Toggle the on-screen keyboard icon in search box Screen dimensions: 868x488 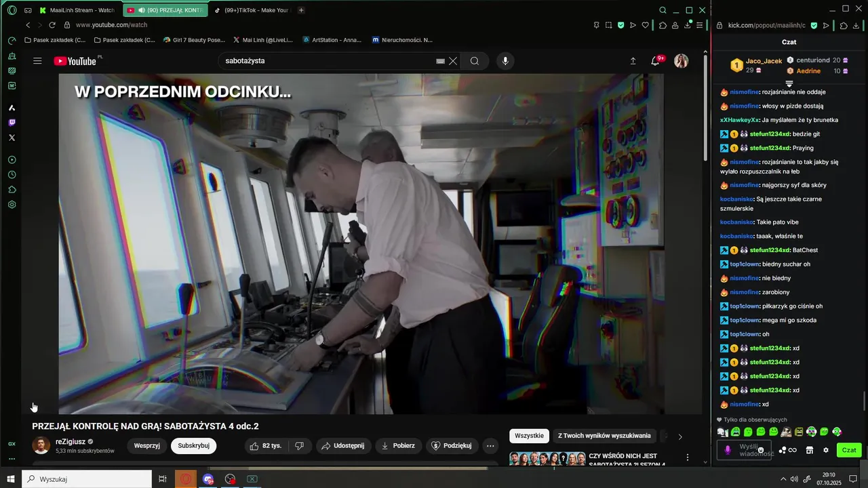(x=440, y=61)
